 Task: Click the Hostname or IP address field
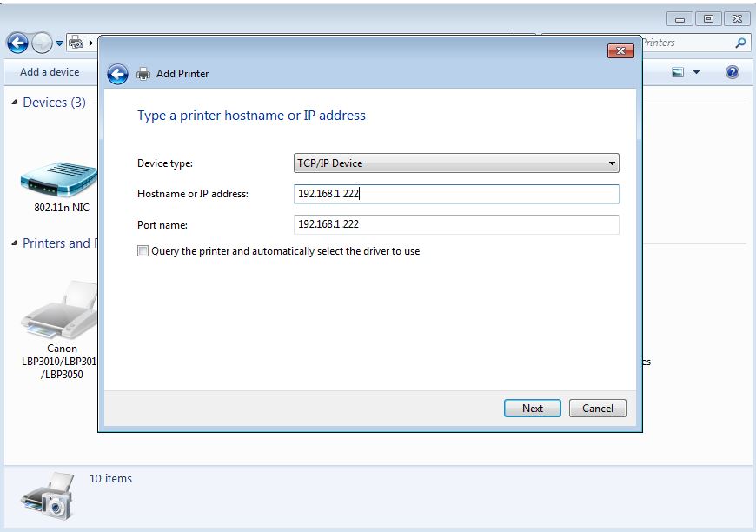[x=456, y=194]
